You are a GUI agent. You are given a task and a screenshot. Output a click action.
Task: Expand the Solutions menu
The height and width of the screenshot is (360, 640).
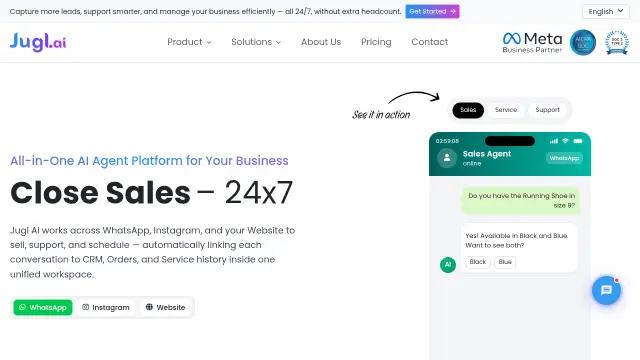click(x=256, y=42)
